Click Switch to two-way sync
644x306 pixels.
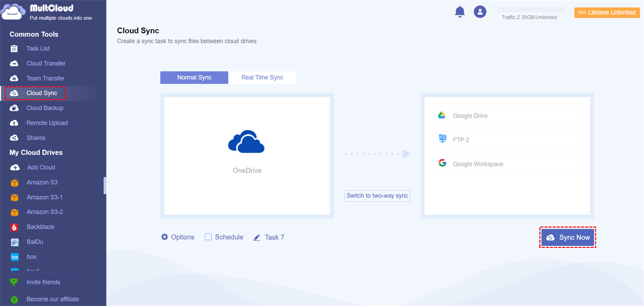(377, 196)
